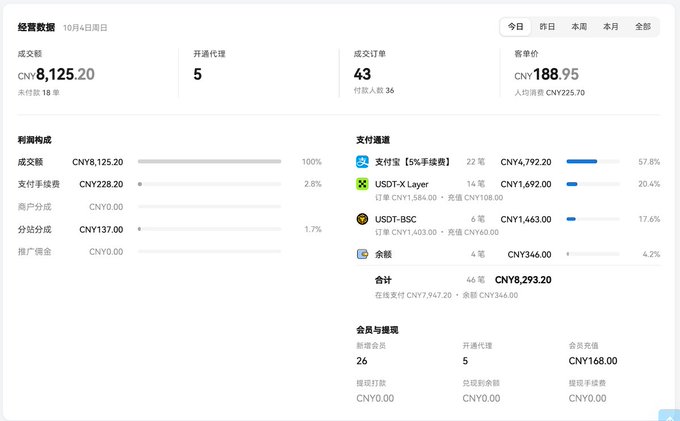Viewport: 680px width, 421px height.
Task: Click 订单 CNY1,584.00 · 充值 CNY108.00 detail
Action: [439, 198]
